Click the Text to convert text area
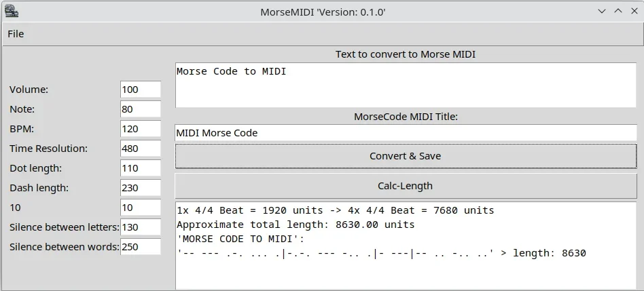The width and height of the screenshot is (644, 291). pyautogui.click(x=406, y=85)
